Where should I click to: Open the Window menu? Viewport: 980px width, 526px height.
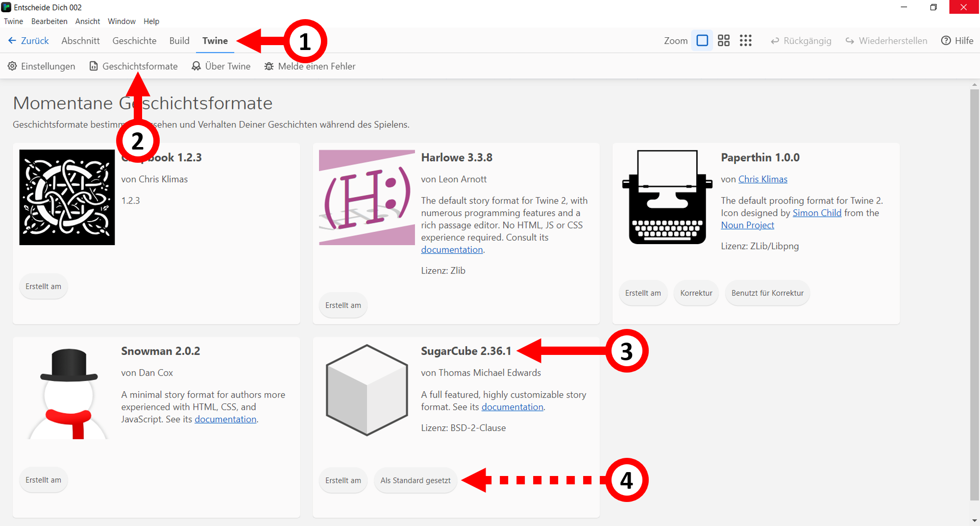coord(122,22)
